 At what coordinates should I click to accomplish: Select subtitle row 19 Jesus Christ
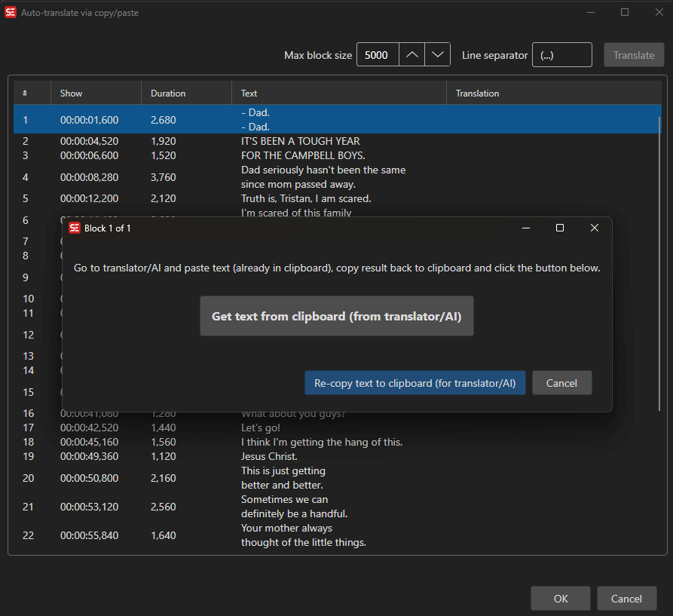[269, 456]
